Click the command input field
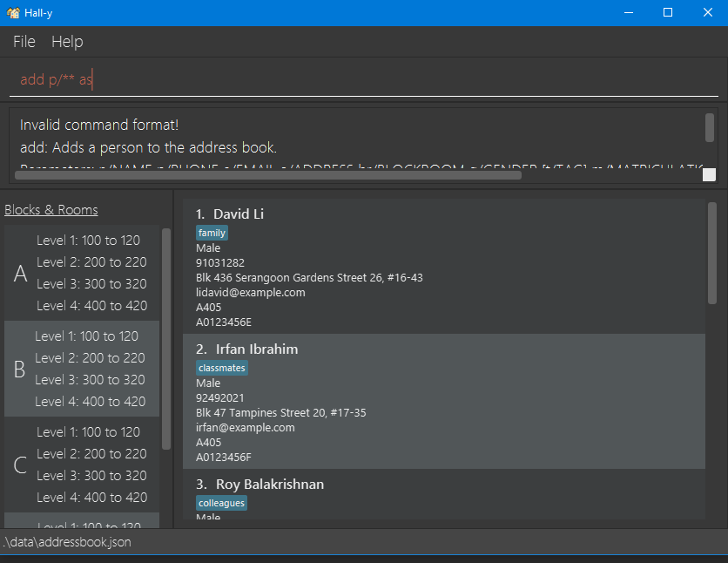 (x=363, y=79)
